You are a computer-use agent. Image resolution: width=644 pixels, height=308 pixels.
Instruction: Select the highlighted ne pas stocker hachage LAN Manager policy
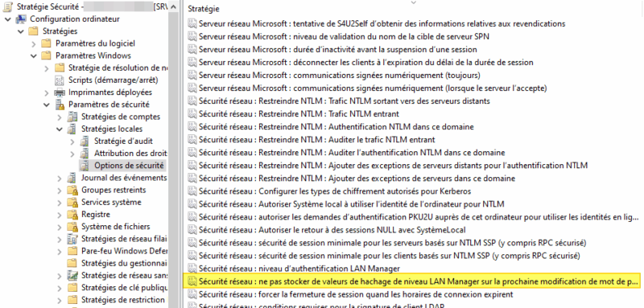coord(411,281)
